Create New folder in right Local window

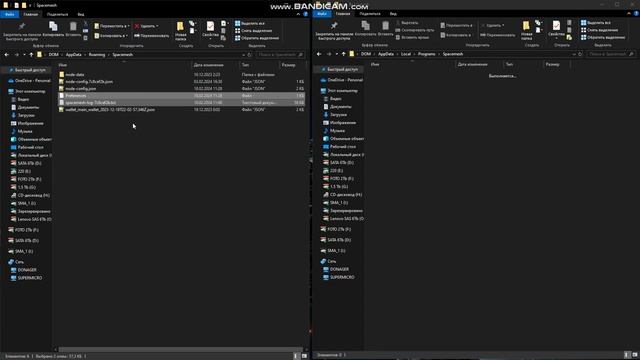click(527, 31)
